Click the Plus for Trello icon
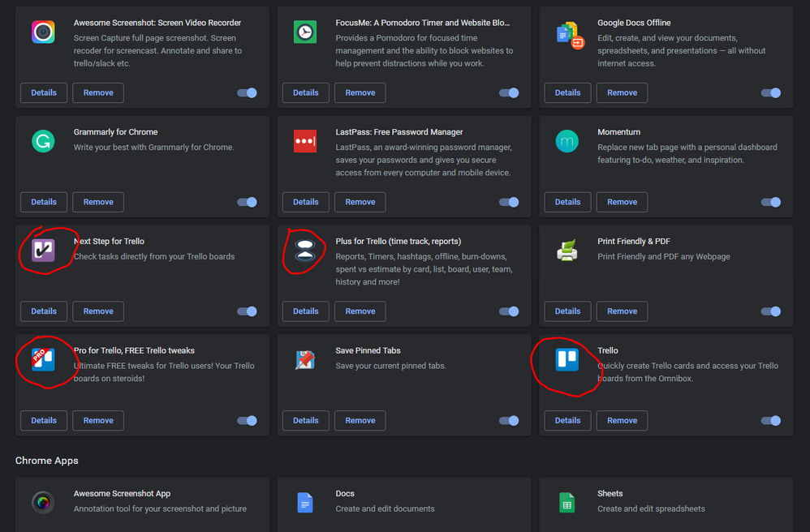The height and width of the screenshot is (532, 810). (x=305, y=251)
